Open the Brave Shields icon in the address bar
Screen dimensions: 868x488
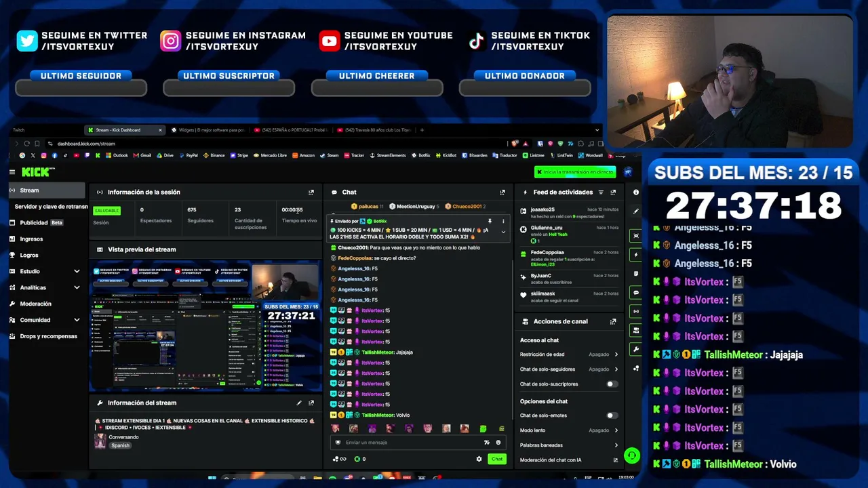click(x=516, y=144)
